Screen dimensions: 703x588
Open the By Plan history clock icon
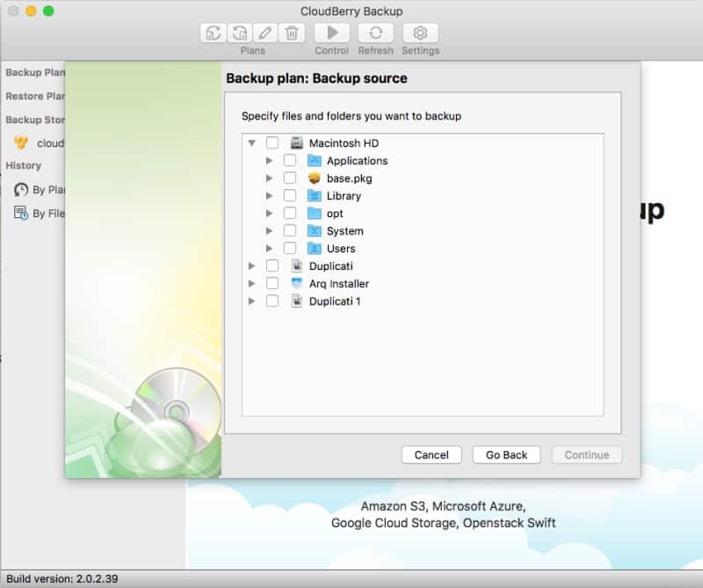20,190
